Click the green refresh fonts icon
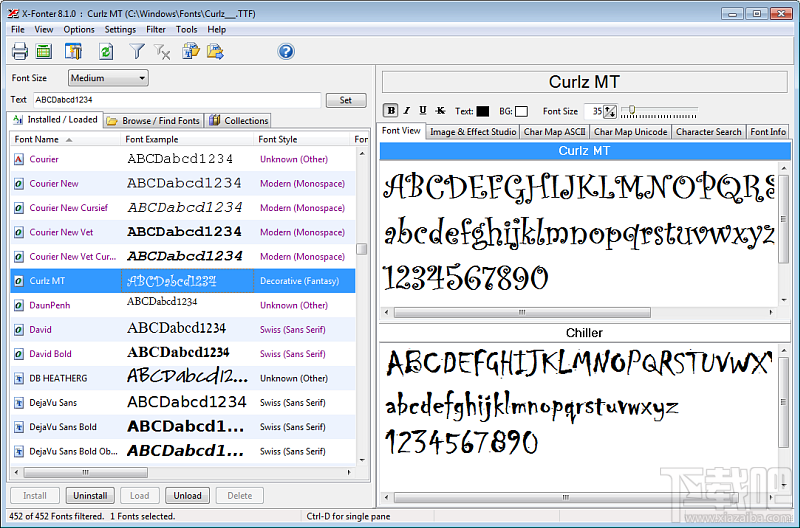800x528 pixels. click(x=106, y=51)
